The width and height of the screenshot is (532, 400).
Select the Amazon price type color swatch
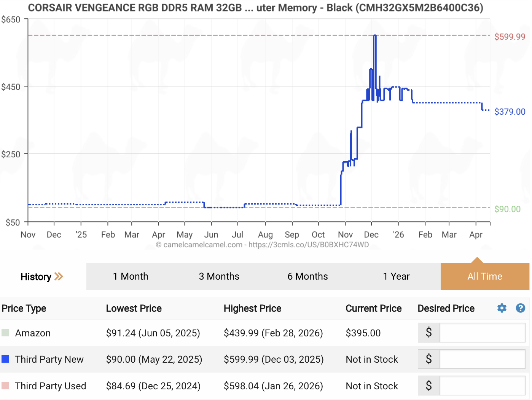pyautogui.click(x=5, y=333)
